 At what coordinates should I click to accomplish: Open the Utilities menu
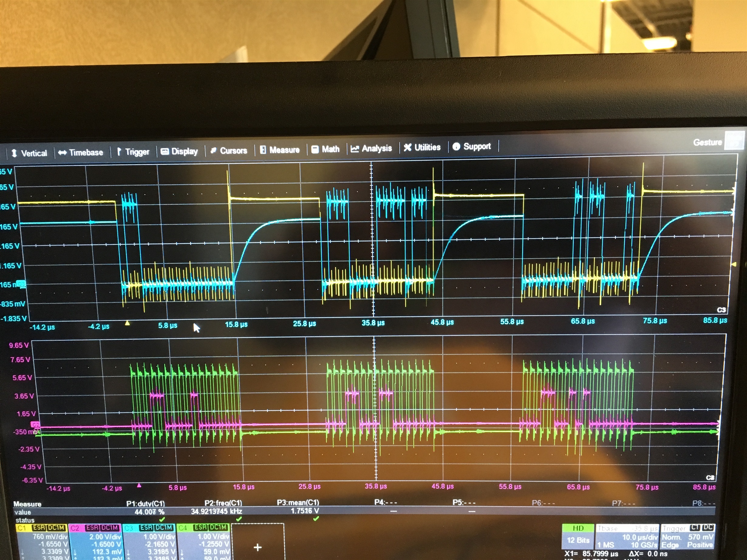click(x=422, y=148)
